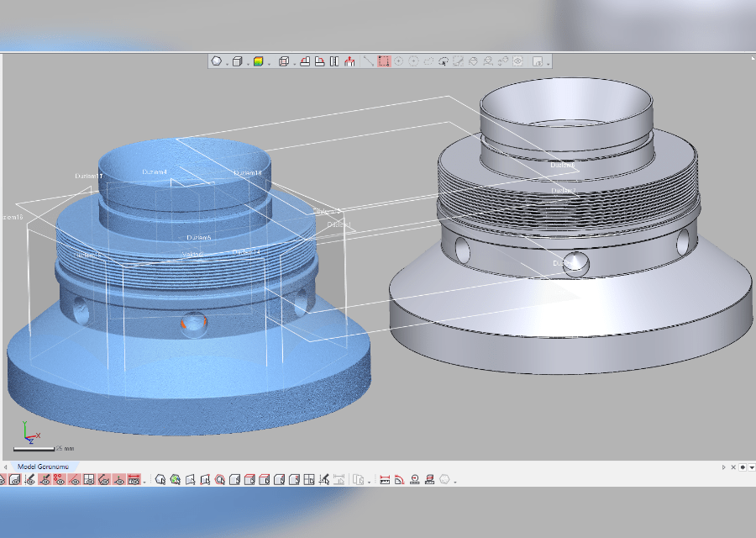Select the Düzlem4 plane label
756x538 pixels.
tap(155, 172)
